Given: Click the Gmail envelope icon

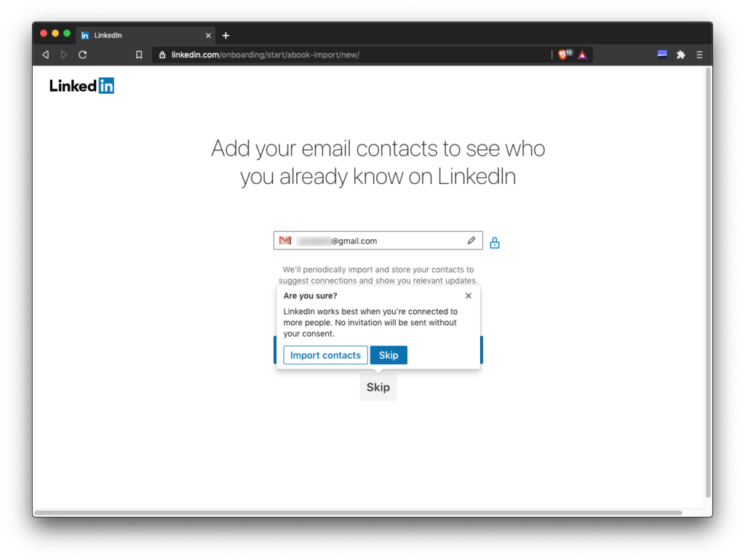Looking at the screenshot, I should [285, 241].
